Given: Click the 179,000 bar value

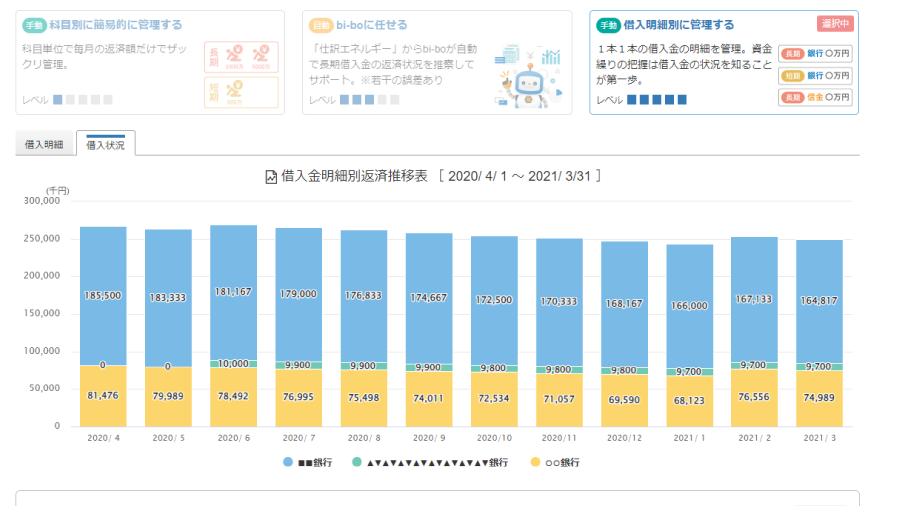Looking at the screenshot, I should point(298,294).
